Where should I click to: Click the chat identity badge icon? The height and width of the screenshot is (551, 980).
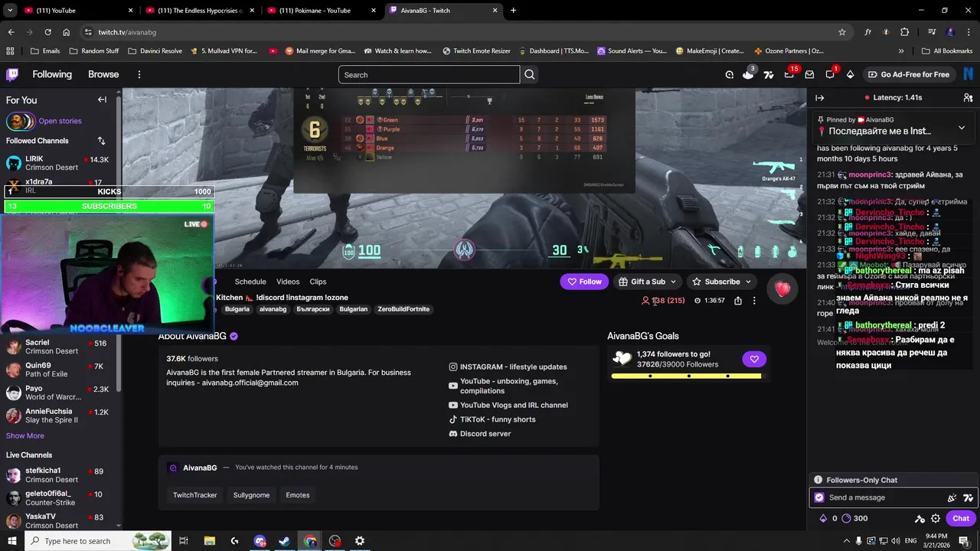coord(819,497)
